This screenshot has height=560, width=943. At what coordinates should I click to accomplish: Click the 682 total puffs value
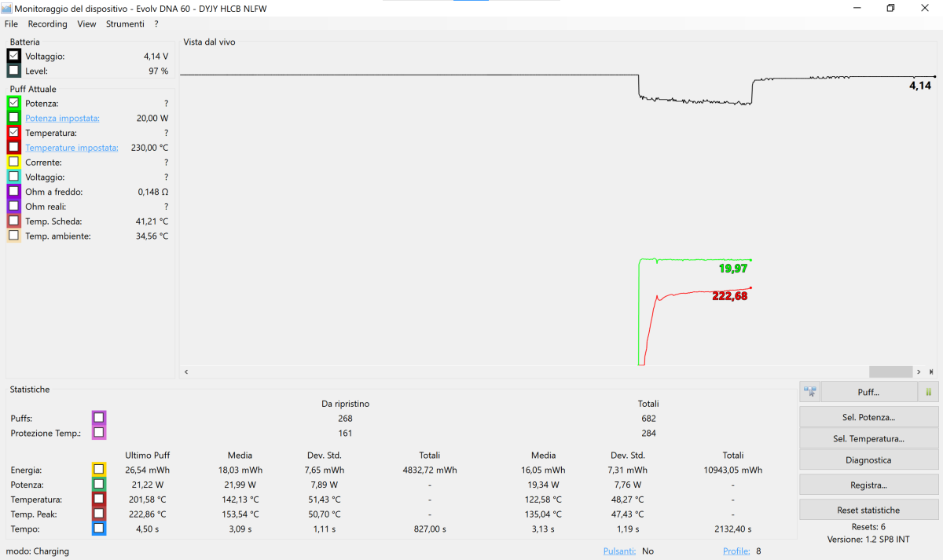[648, 419]
